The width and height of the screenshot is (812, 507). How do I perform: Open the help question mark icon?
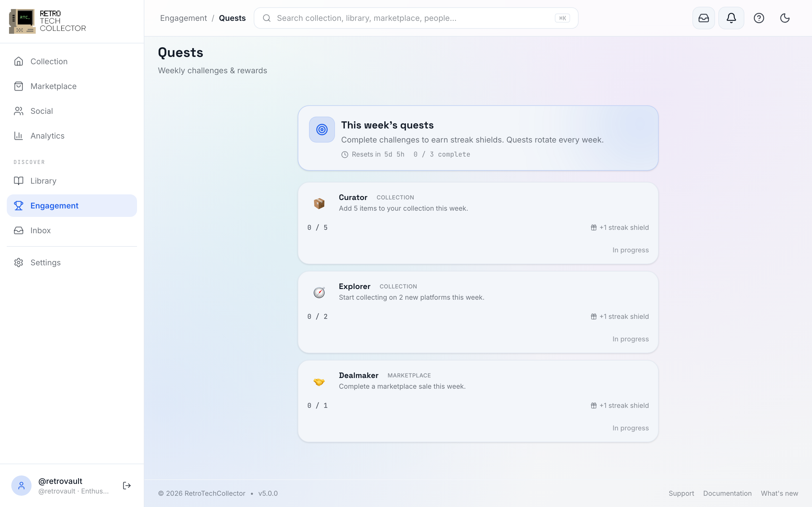coord(759,18)
